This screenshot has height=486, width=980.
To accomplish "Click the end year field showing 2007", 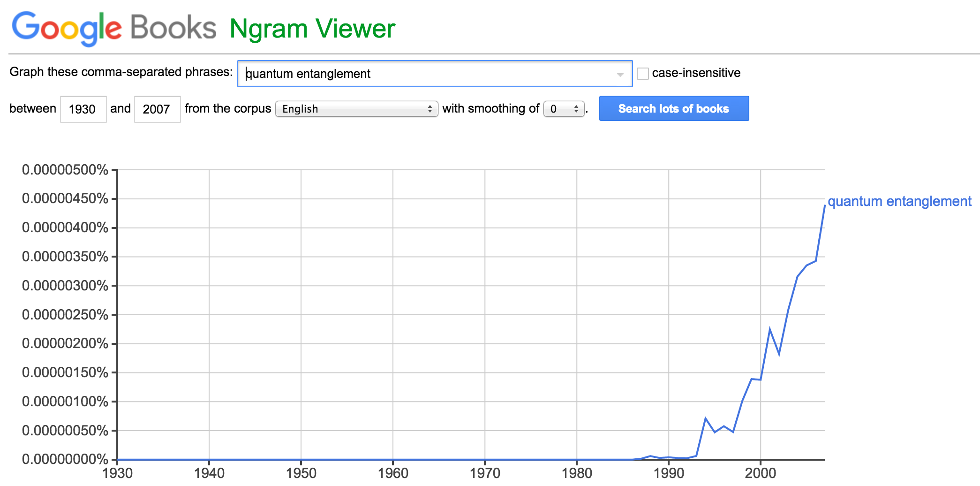I will click(157, 109).
